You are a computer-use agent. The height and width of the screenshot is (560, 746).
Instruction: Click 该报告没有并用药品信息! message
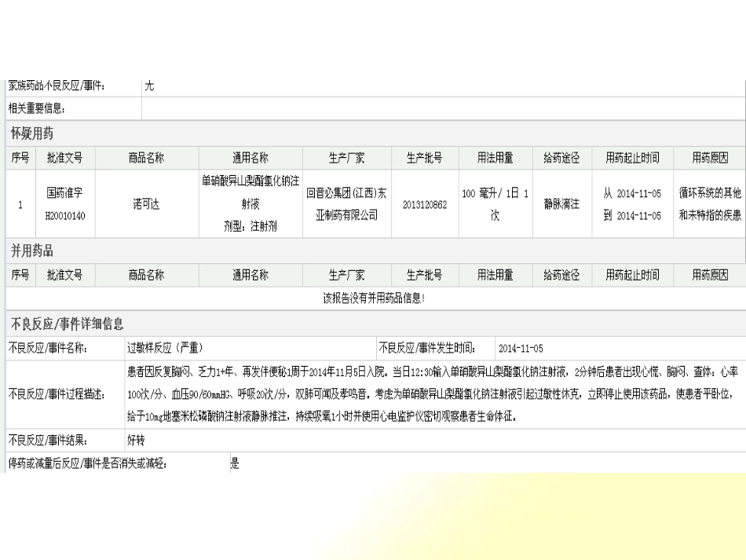374,298
